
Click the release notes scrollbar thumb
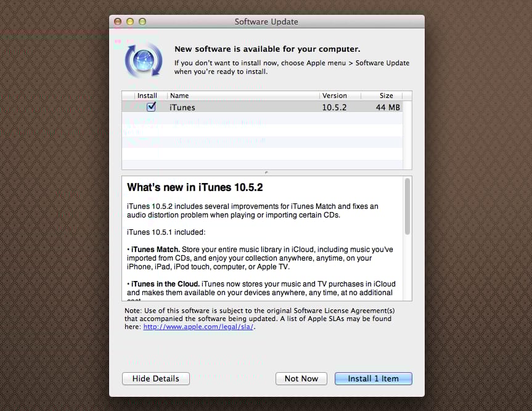tap(407, 206)
